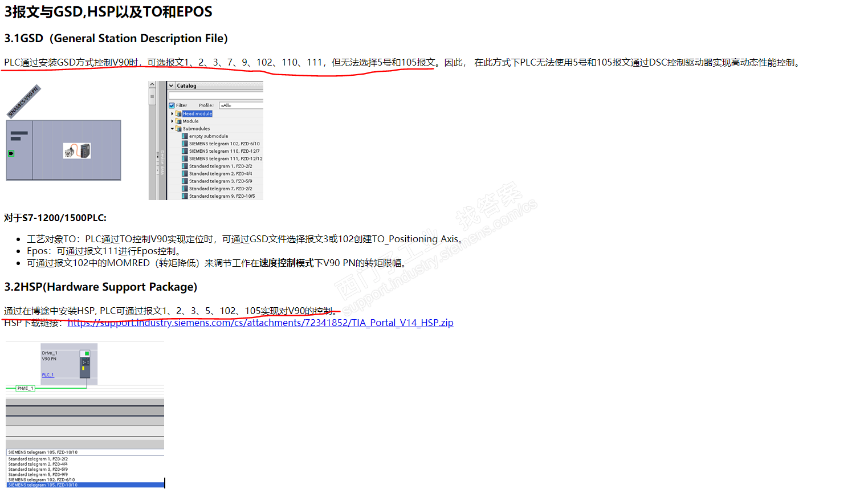Open the Device data vertical tab
The image size is (868, 497).
click(162, 163)
